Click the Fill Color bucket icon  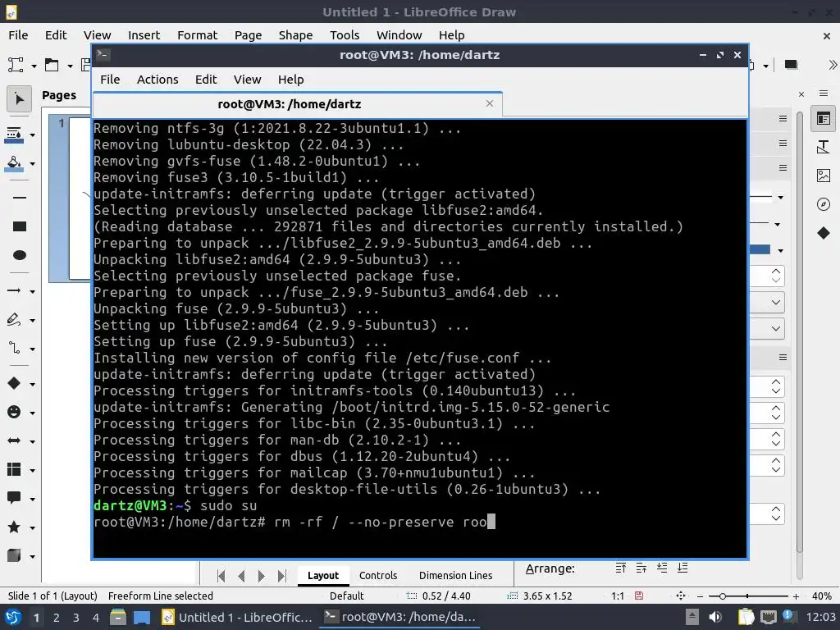15,163
